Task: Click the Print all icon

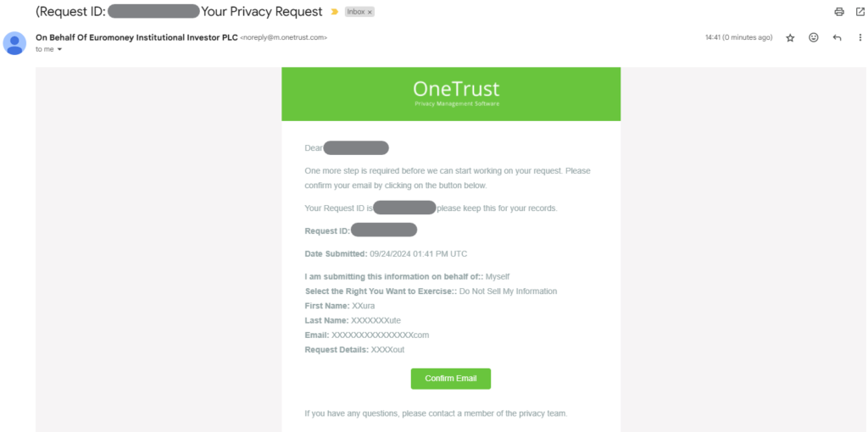Action: [x=839, y=12]
